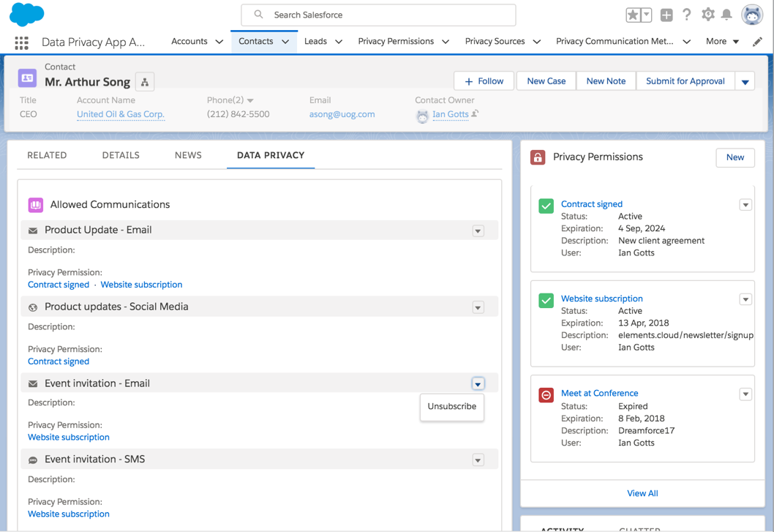Switch to the NEWS tab
This screenshot has width=774, height=532.
click(188, 155)
